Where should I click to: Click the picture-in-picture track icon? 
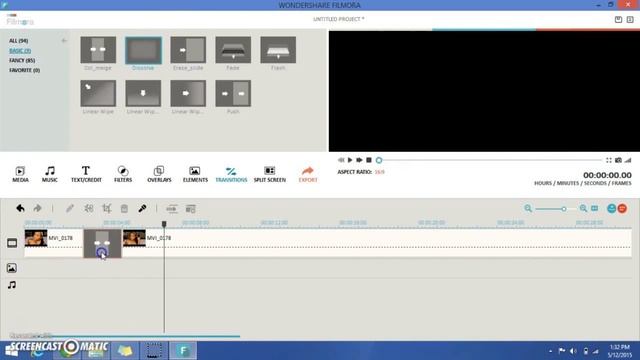12,268
